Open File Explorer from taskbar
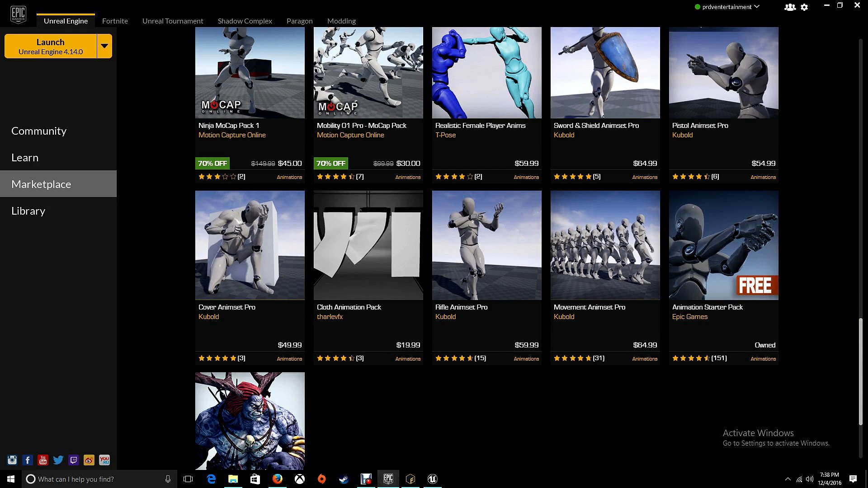The height and width of the screenshot is (488, 868). pyautogui.click(x=233, y=479)
